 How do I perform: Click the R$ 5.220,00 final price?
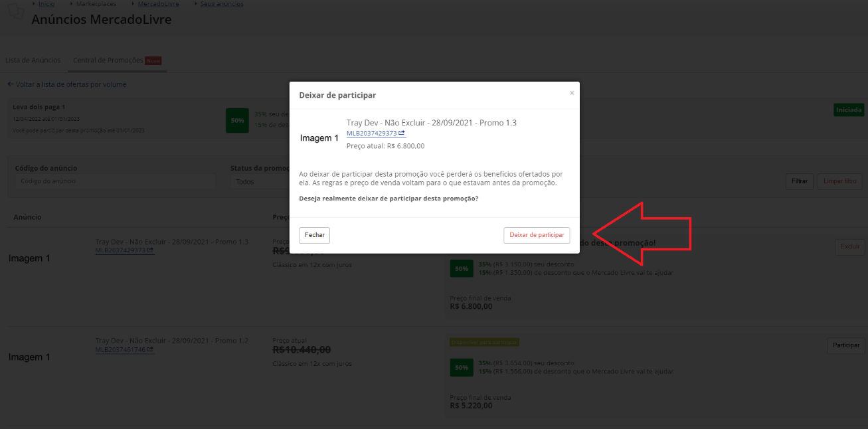coord(471,405)
